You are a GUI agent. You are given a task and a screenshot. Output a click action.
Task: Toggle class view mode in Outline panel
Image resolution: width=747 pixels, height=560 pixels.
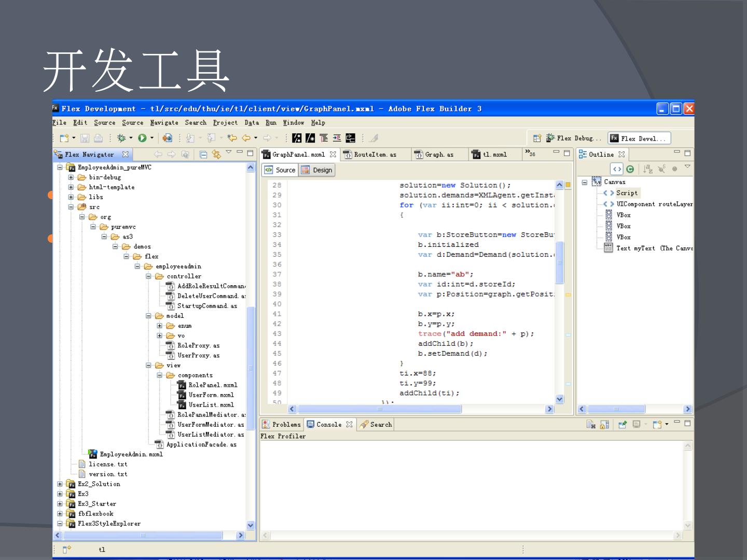click(630, 169)
